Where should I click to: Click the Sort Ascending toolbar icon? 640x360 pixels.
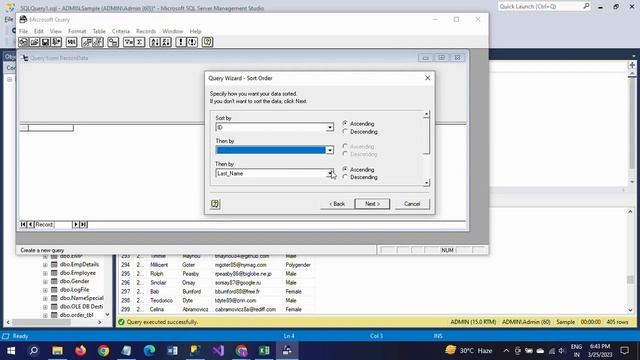point(155,42)
